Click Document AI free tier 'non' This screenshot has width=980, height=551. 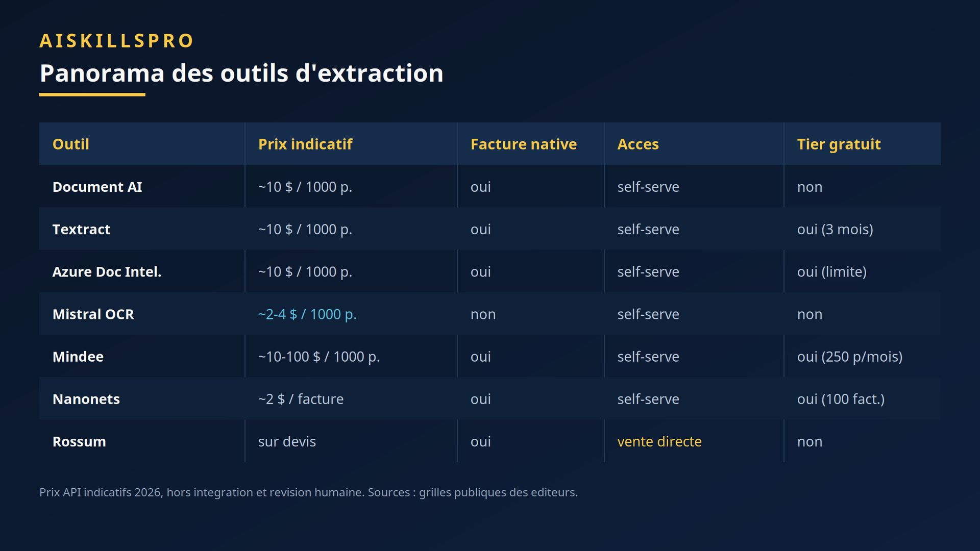810,187
